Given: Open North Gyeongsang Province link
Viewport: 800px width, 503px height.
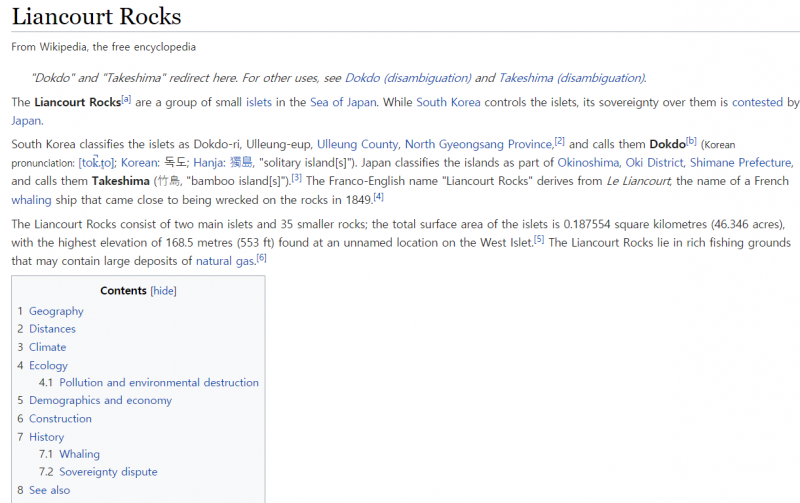Looking at the screenshot, I should pos(478,144).
